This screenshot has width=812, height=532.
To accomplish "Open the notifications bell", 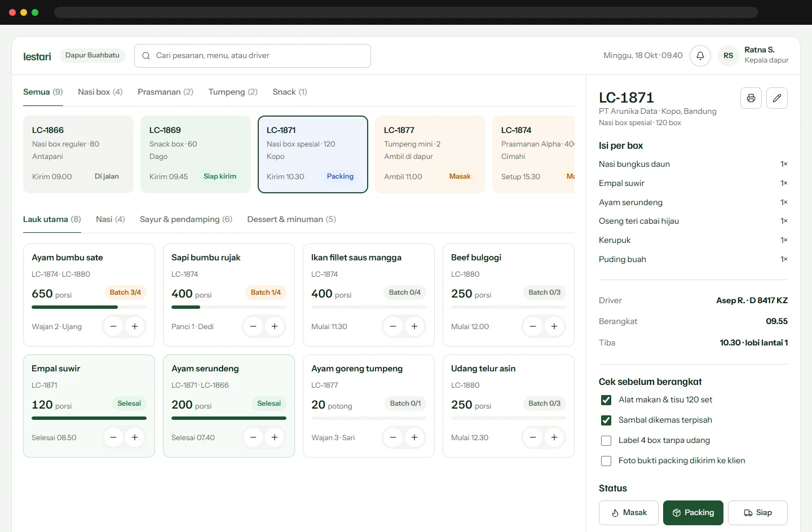I will 700,56.
